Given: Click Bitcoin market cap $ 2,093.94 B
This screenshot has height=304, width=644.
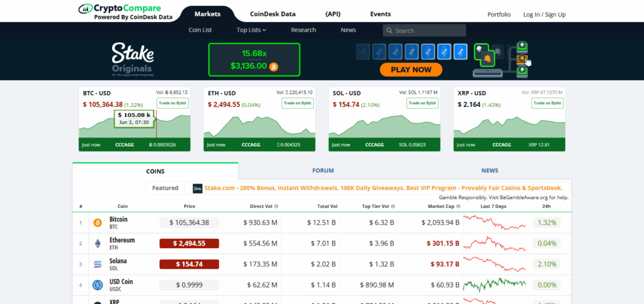Looking at the screenshot, I should [440, 223].
